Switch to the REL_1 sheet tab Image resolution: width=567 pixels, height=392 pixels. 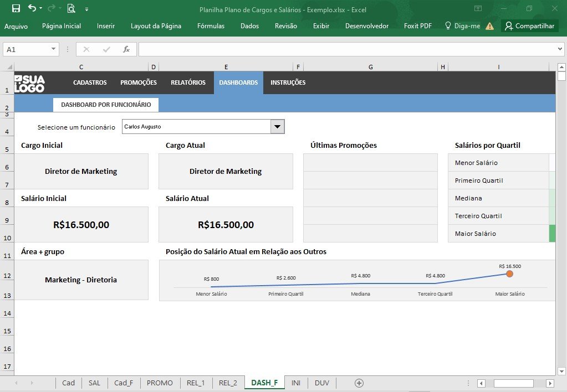tap(196, 383)
